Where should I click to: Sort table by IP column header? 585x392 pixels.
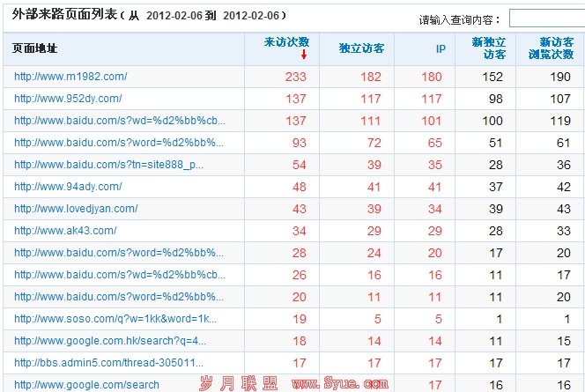441,49
